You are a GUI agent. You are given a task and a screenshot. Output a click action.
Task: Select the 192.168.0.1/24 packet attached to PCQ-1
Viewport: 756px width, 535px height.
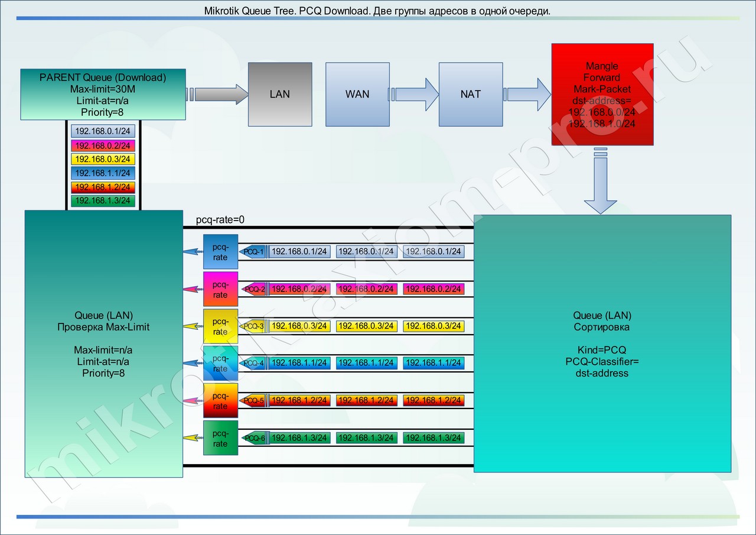click(x=299, y=252)
